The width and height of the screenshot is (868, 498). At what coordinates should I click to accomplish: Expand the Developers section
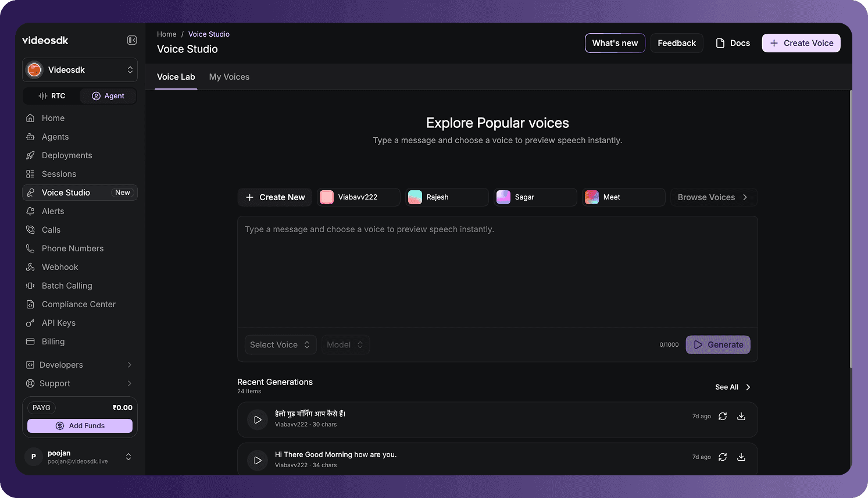(80, 365)
